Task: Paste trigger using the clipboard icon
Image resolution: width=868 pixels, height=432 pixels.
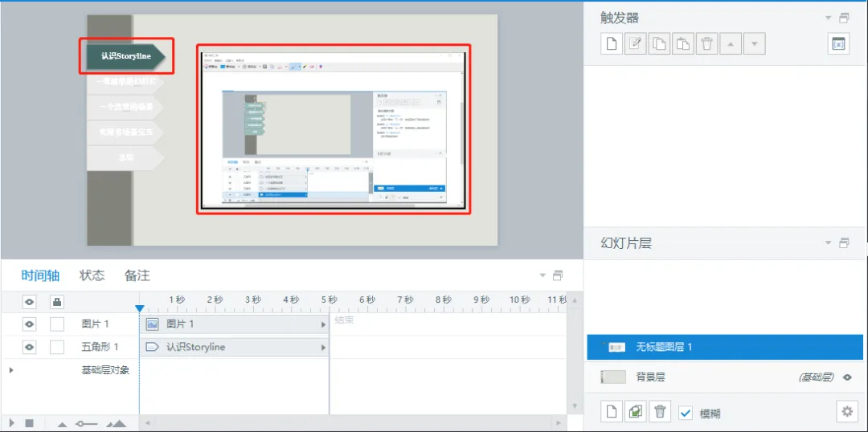Action: [x=683, y=44]
